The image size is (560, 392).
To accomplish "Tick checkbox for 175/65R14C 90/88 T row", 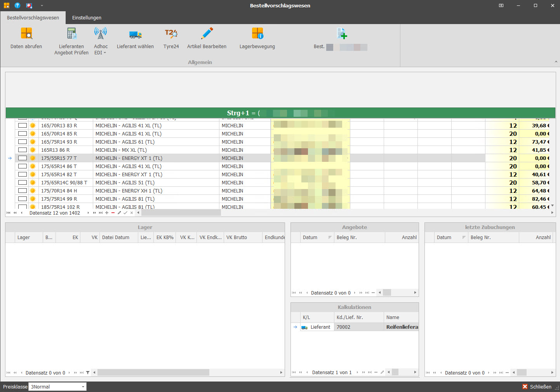I will (23, 182).
